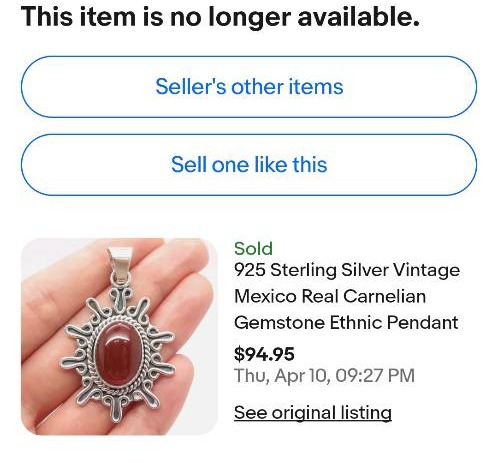Open the carnelian pendant product thumbnail
The width and height of the screenshot is (498, 463).
(x=119, y=336)
